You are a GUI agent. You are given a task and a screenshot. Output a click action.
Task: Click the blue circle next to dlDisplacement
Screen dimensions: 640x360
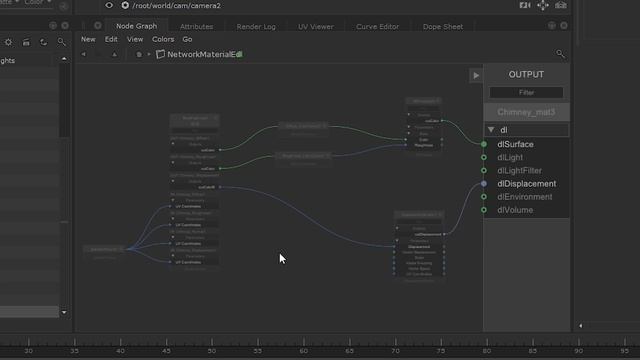484,184
